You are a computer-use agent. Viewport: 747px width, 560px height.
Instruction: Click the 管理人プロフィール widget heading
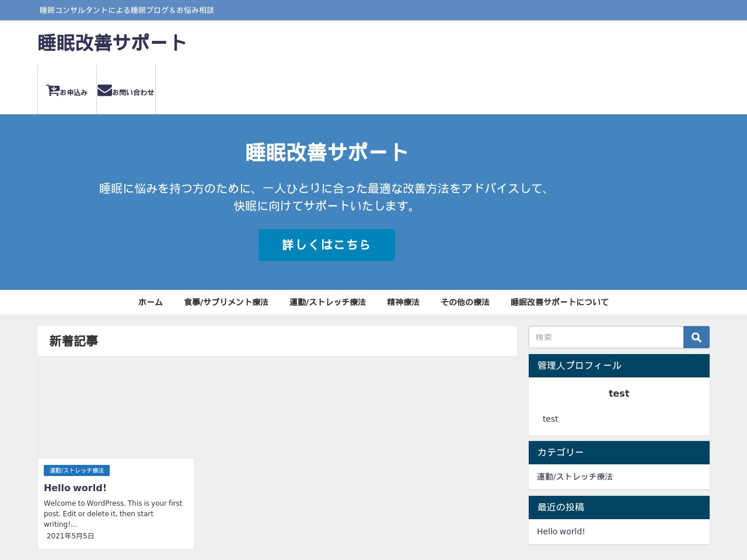[619, 366]
